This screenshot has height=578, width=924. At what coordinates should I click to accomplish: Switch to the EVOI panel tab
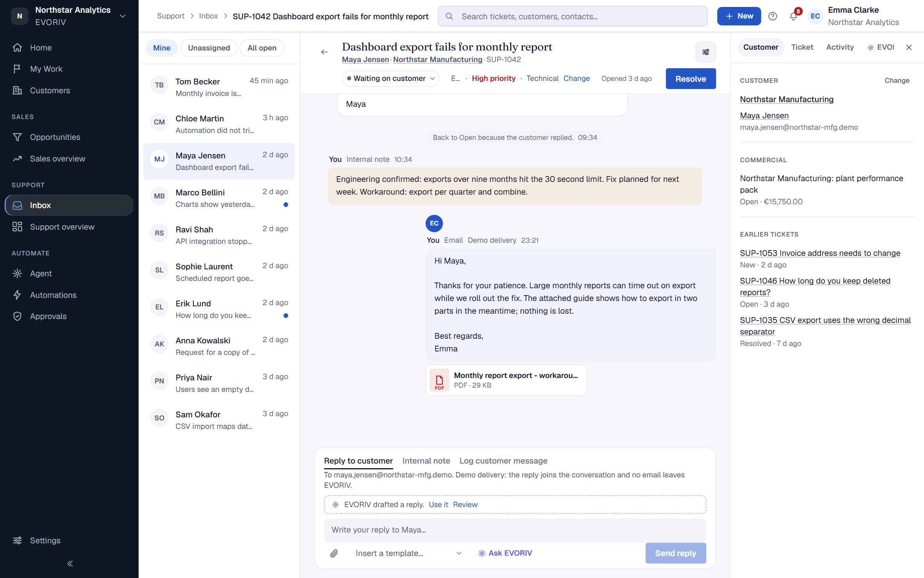click(880, 47)
